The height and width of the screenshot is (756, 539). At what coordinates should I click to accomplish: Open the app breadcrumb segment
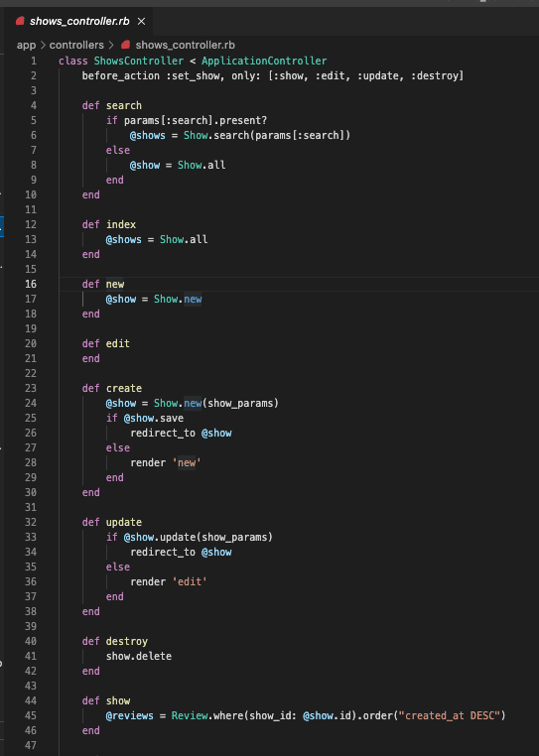click(26, 45)
